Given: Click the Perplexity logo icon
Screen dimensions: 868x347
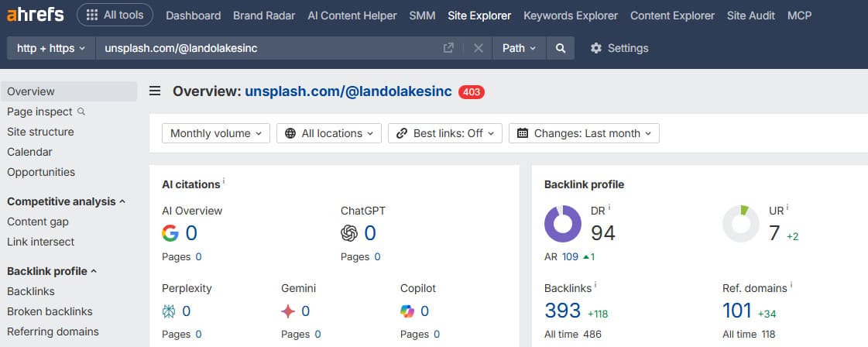Looking at the screenshot, I should [169, 311].
